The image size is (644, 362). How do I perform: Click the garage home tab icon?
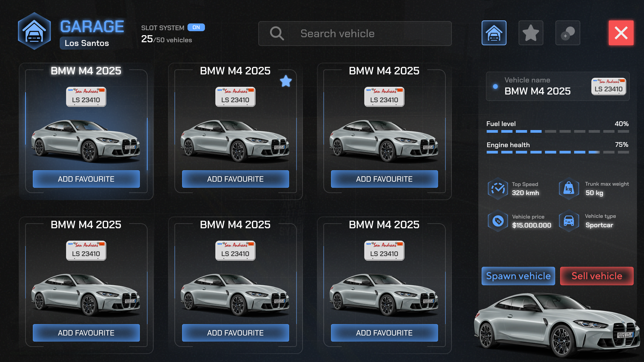click(x=494, y=33)
